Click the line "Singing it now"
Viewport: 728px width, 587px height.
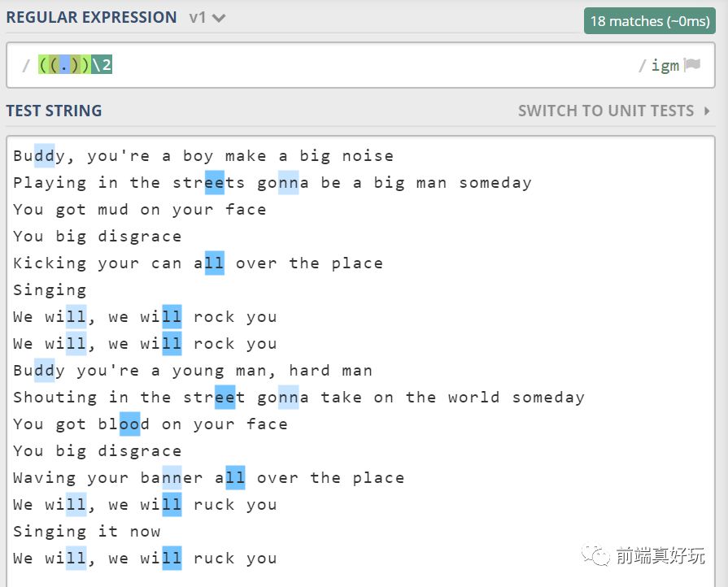87,532
